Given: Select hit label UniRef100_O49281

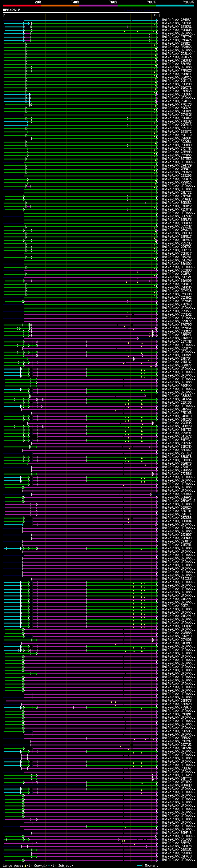Looking at the screenshot, I should pyautogui.click(x=177, y=257).
